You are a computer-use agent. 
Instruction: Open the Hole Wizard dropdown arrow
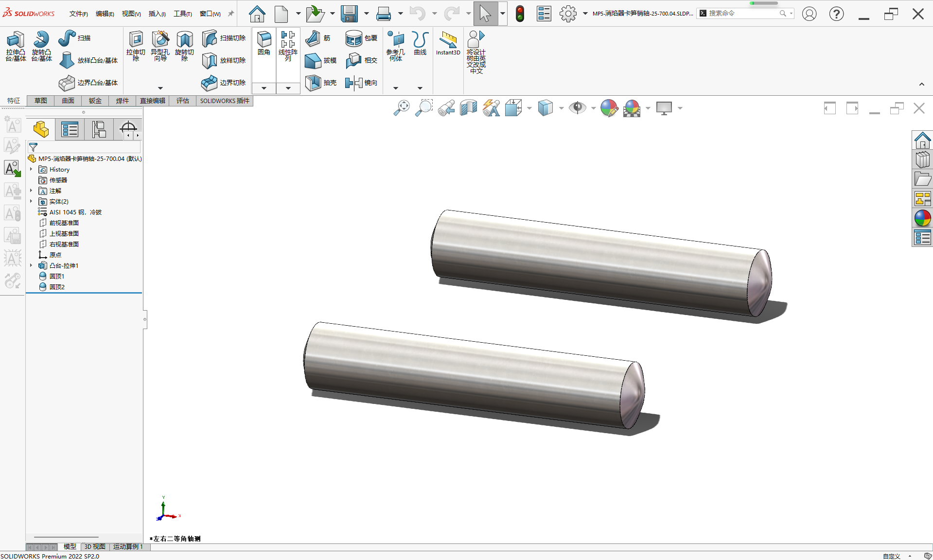pos(160,88)
